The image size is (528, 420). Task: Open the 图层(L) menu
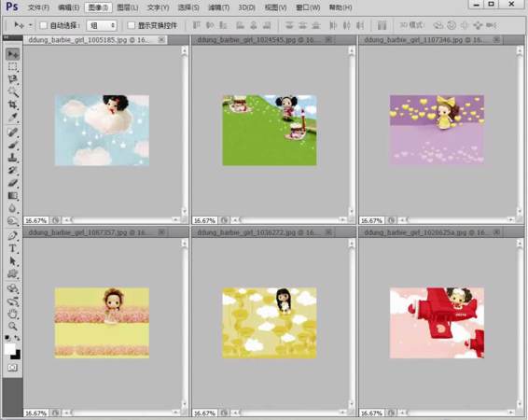[128, 7]
